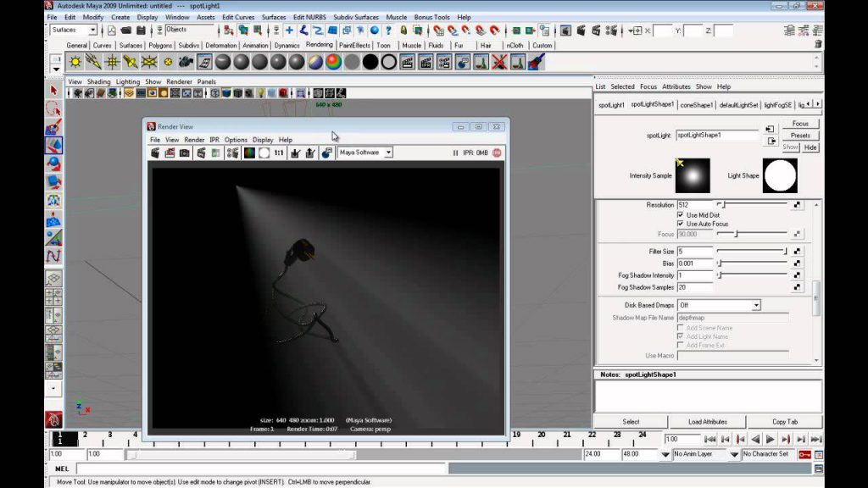Click the black surface shader sphere icon

(370, 62)
